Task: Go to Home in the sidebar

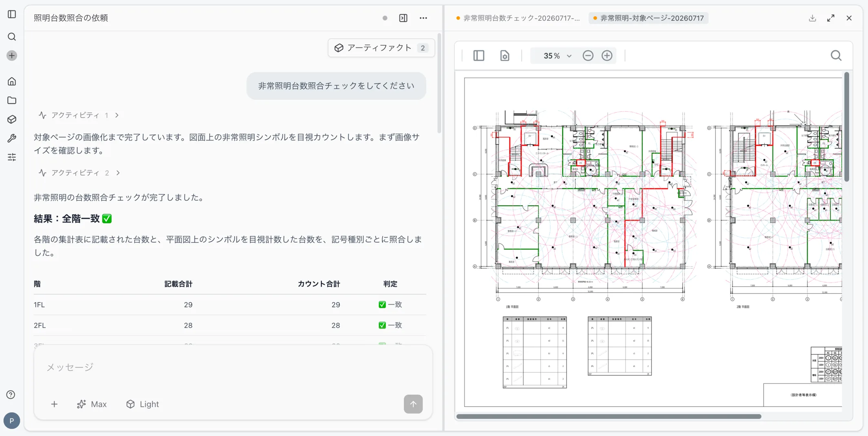Action: pyautogui.click(x=12, y=81)
